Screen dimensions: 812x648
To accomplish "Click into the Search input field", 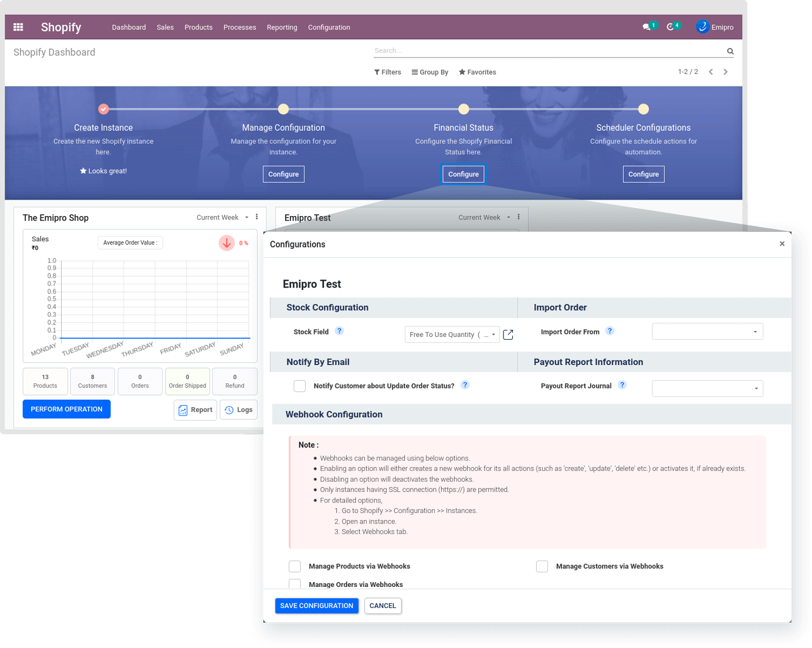I will (x=546, y=51).
